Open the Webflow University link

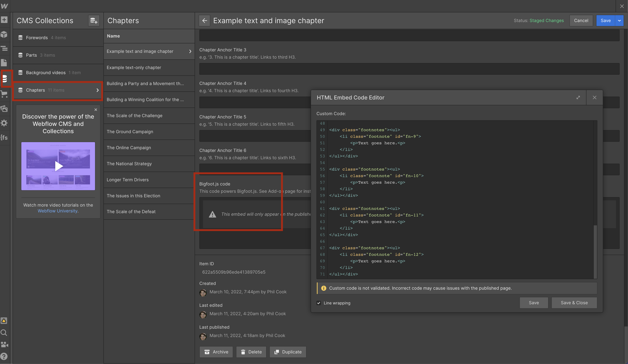click(58, 211)
